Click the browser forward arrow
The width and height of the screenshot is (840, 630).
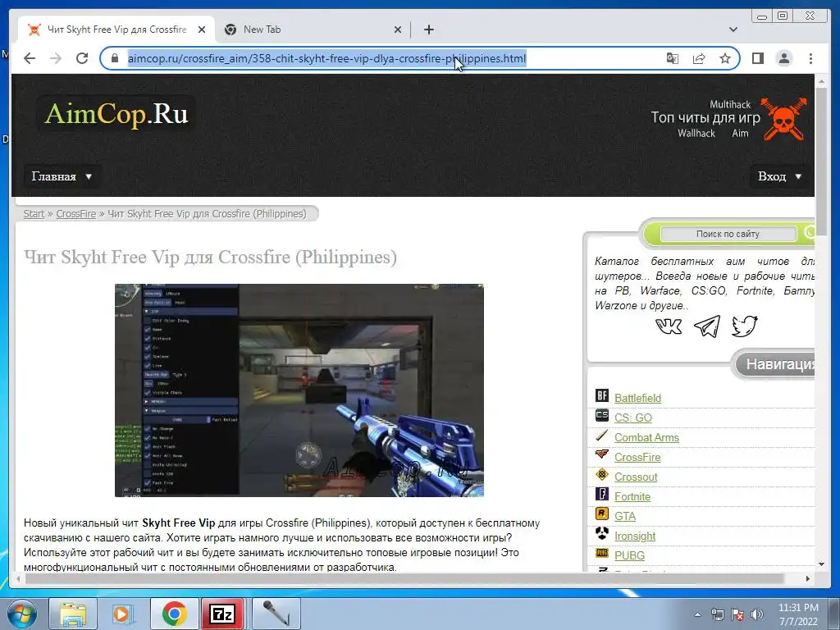56,58
